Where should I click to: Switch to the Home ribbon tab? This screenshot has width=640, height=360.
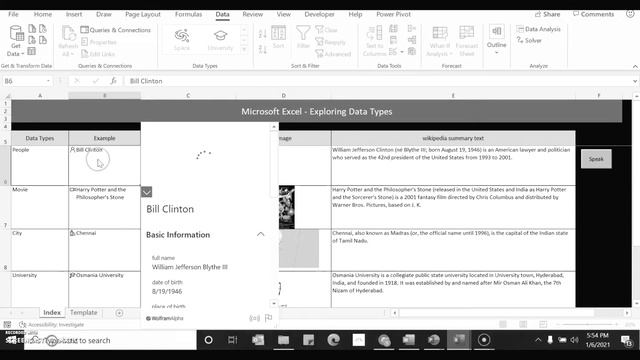coord(42,14)
